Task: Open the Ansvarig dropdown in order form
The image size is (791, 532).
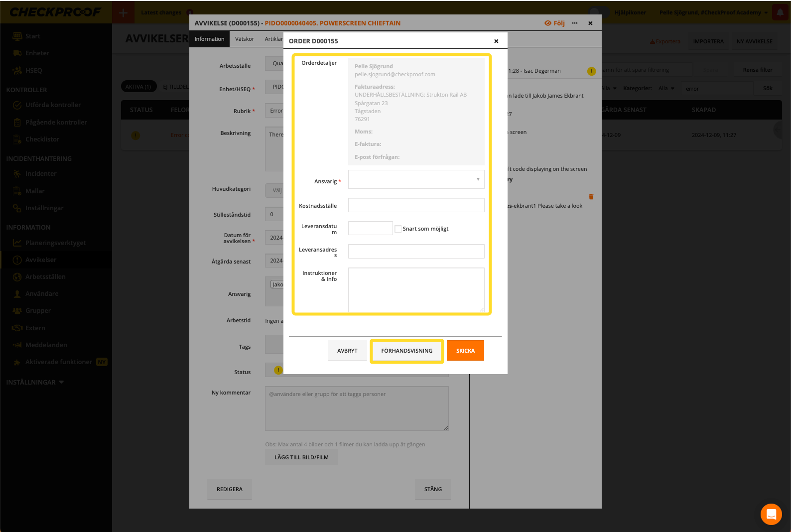Action: (416, 179)
